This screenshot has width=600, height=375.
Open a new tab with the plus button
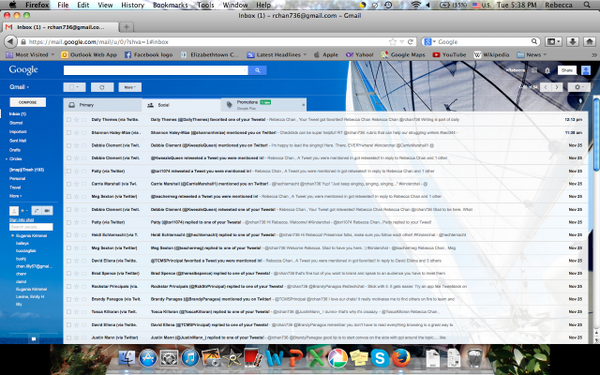(126, 27)
